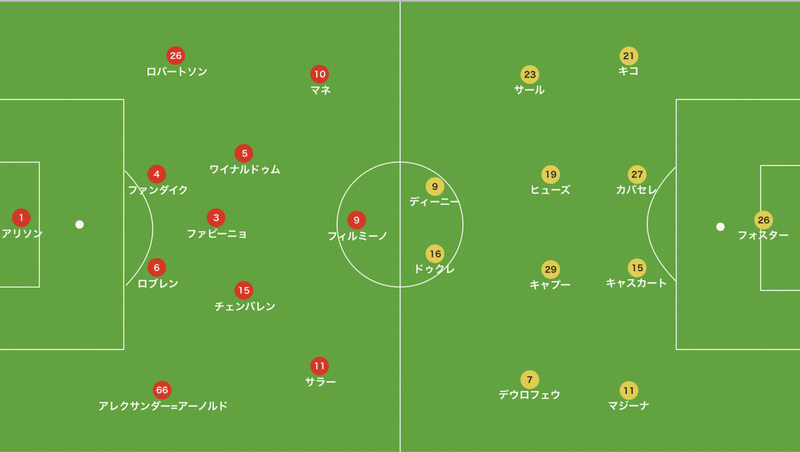This screenshot has width=800, height=452.
Task: Select red number 9 フィルミーノ marker
Action: pyautogui.click(x=356, y=220)
